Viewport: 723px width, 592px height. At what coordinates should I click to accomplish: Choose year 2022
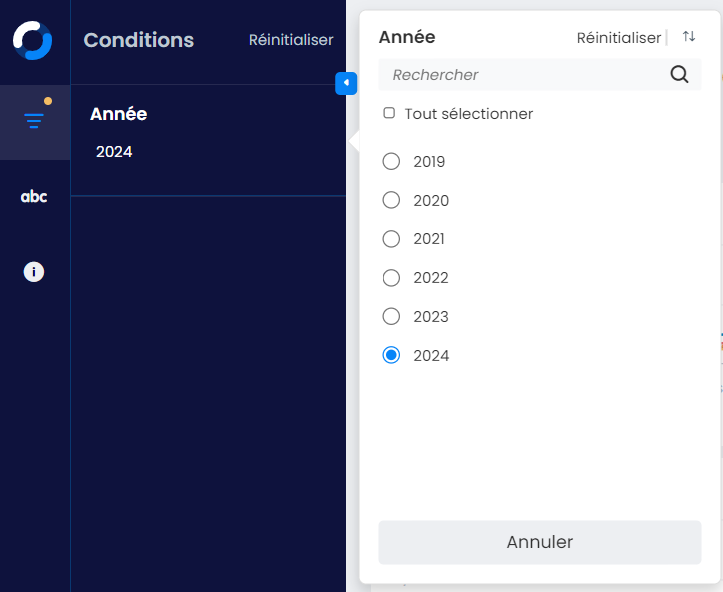pyautogui.click(x=391, y=277)
